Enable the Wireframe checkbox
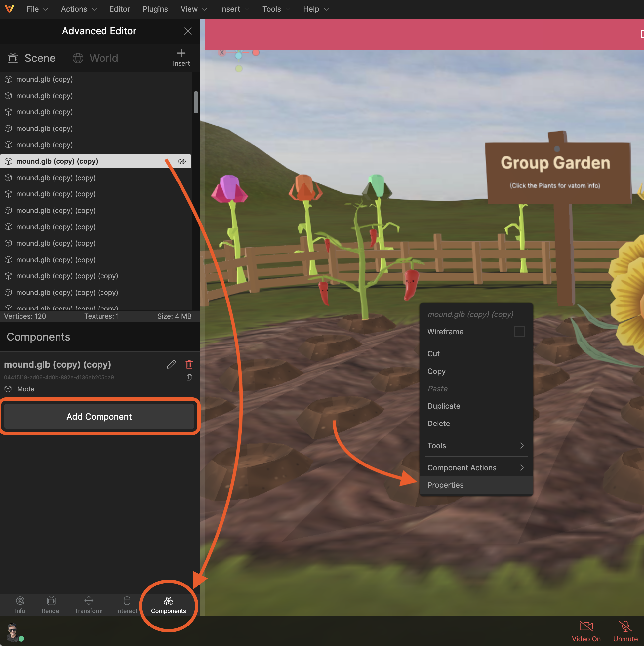Screen dimensions: 644x646 519,332
